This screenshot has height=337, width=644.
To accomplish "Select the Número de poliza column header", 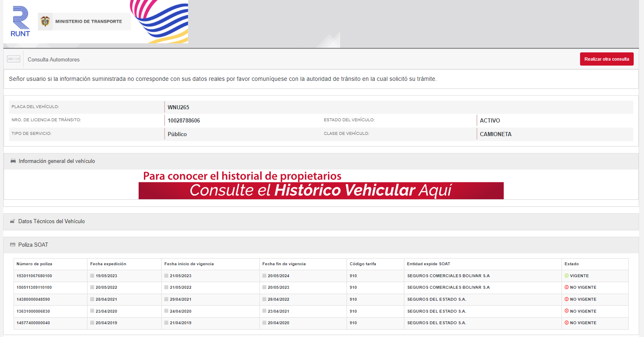I will 34,264.
